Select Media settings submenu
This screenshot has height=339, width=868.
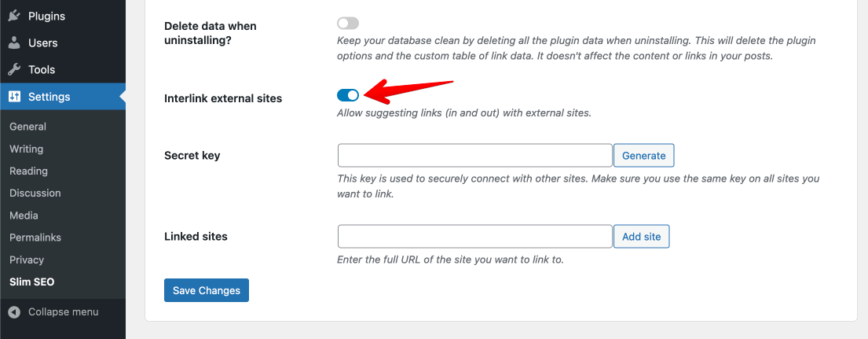click(24, 215)
